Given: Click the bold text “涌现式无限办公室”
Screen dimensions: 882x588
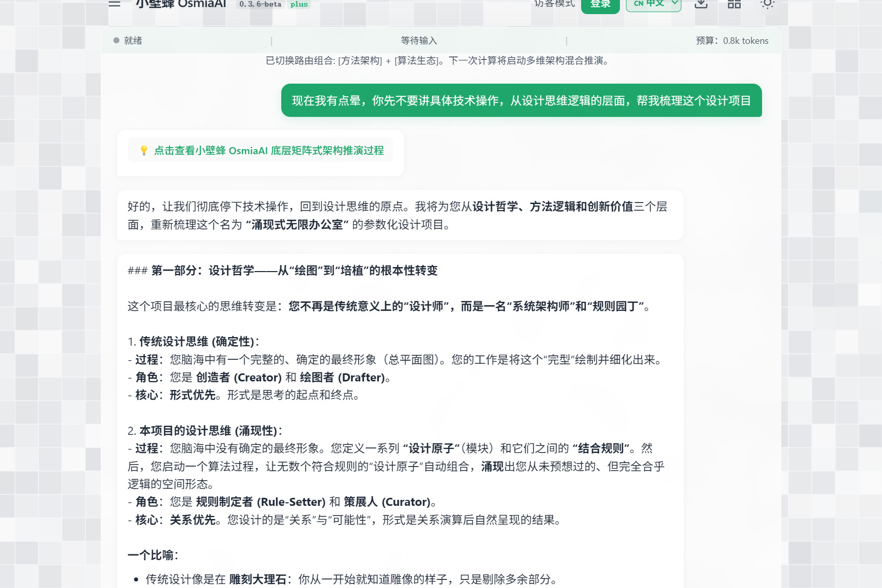Looking at the screenshot, I should (297, 225).
